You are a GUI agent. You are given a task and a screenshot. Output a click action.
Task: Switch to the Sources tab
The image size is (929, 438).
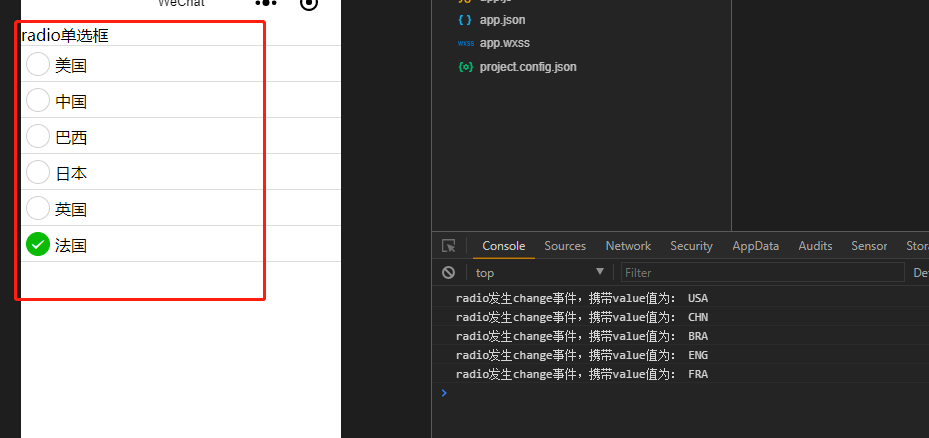(565, 246)
